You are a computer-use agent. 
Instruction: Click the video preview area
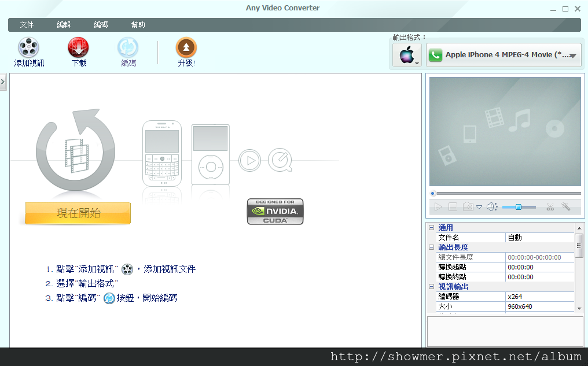coord(505,131)
